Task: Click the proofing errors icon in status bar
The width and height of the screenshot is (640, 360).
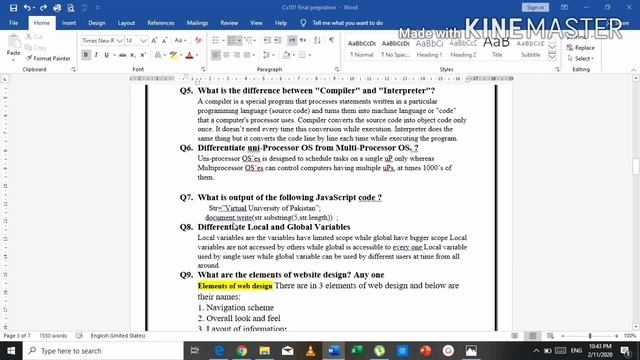Action: coord(79,336)
